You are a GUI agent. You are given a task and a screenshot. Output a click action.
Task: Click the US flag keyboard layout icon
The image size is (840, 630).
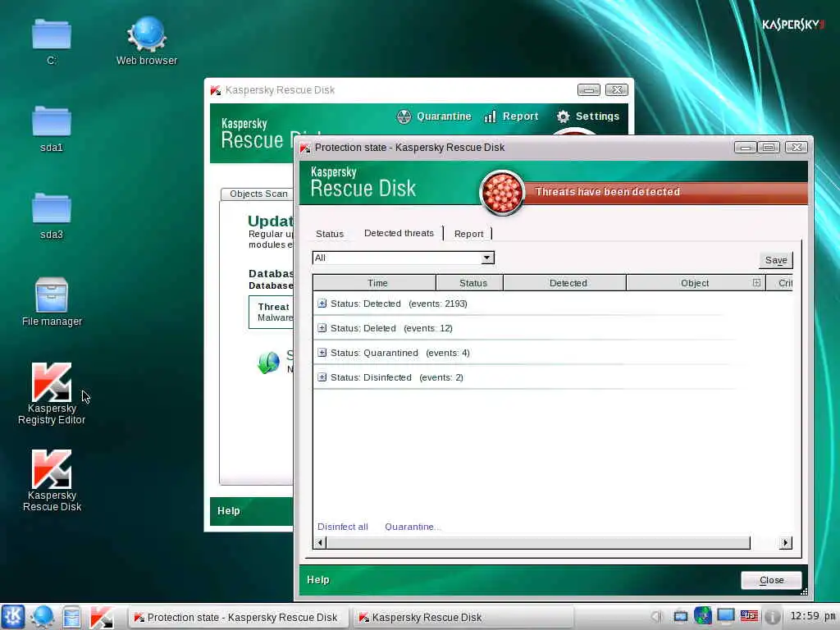click(x=749, y=616)
